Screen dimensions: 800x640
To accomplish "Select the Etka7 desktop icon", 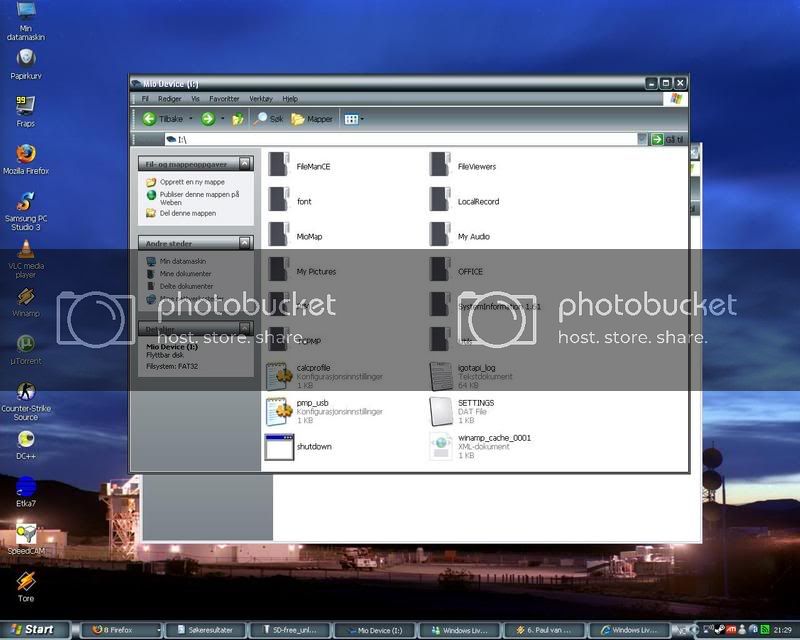I will coord(26,491).
